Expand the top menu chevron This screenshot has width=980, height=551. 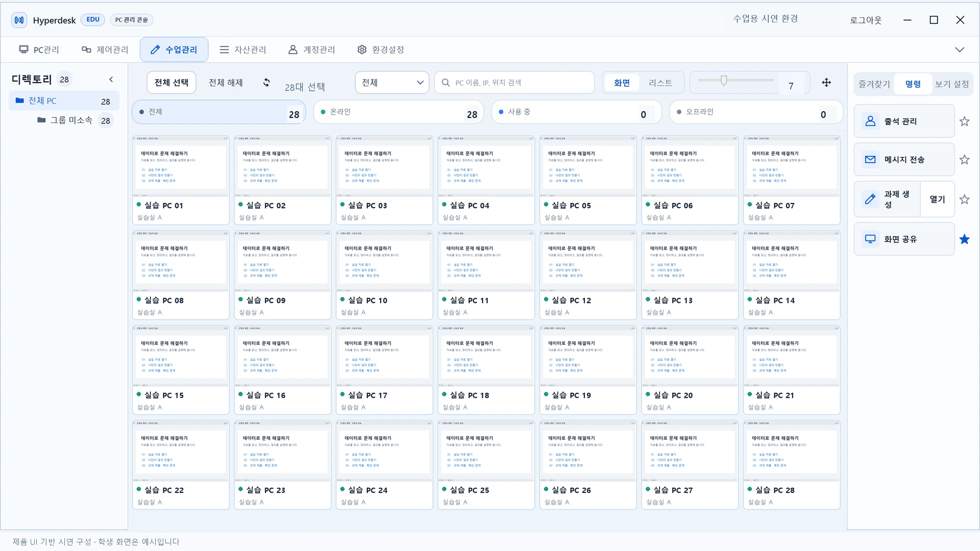[x=960, y=50]
